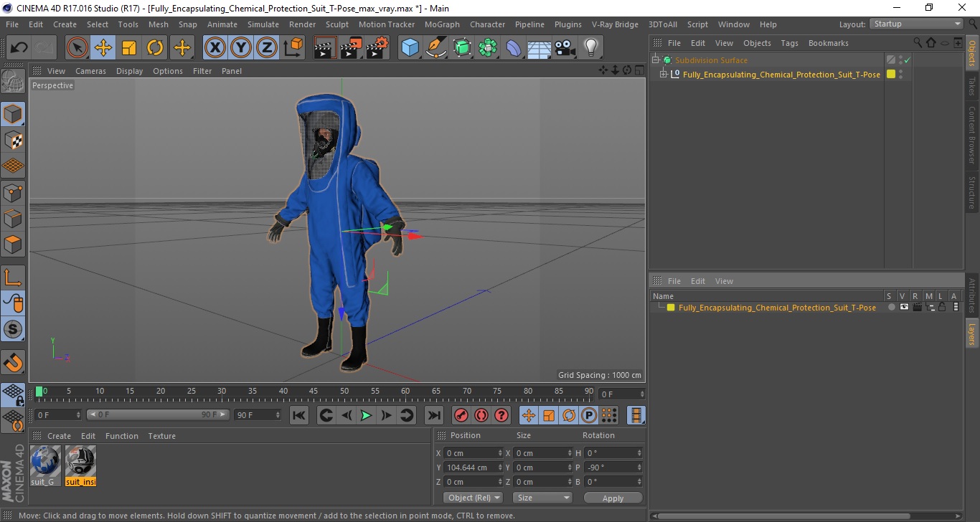Open the File menu in menu bar
The width and height of the screenshot is (980, 522).
pos(12,24)
